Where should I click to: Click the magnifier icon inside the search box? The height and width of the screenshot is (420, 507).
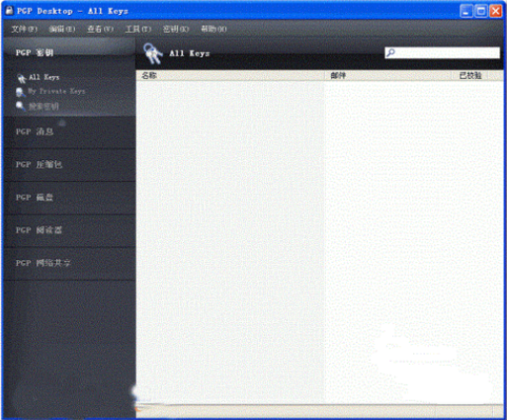pos(390,52)
